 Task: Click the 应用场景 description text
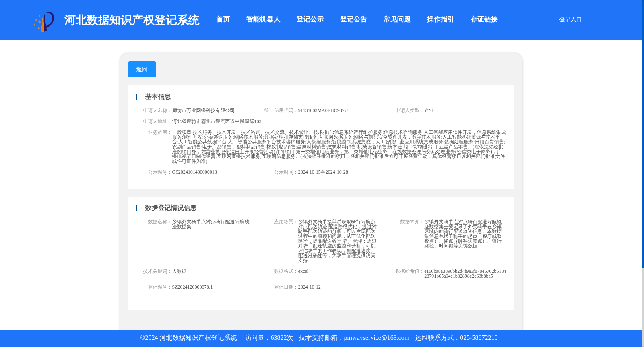[x=337, y=241]
